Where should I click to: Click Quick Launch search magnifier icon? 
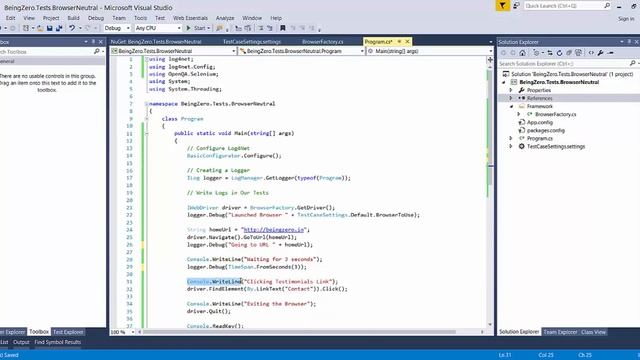tap(607, 6)
